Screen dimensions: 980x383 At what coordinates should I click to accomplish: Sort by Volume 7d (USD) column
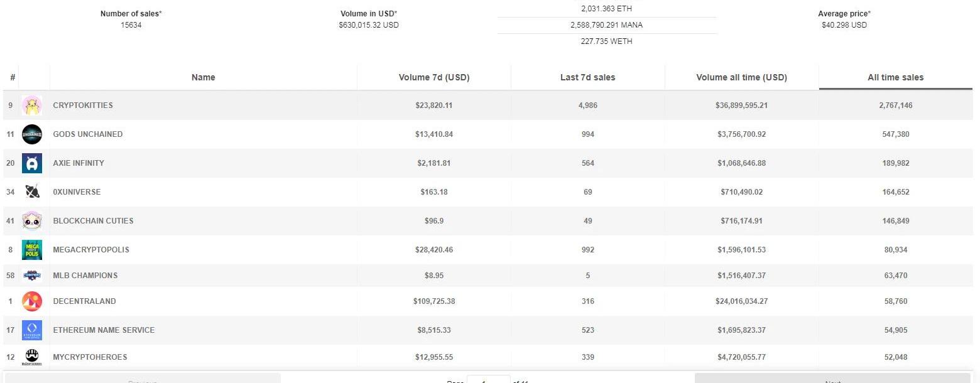434,77
